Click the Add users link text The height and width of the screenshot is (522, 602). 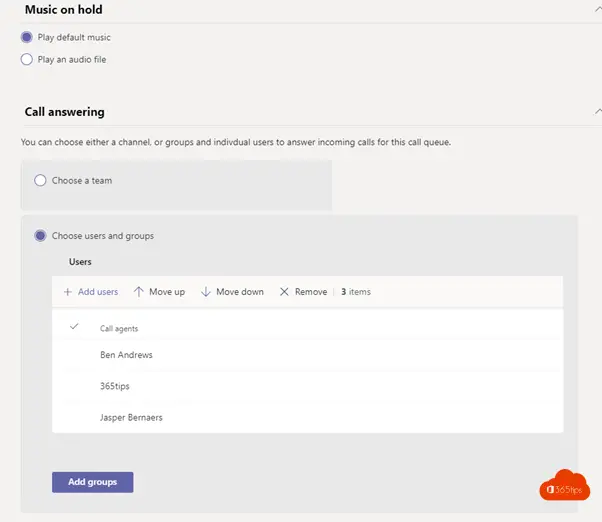pyautogui.click(x=98, y=292)
